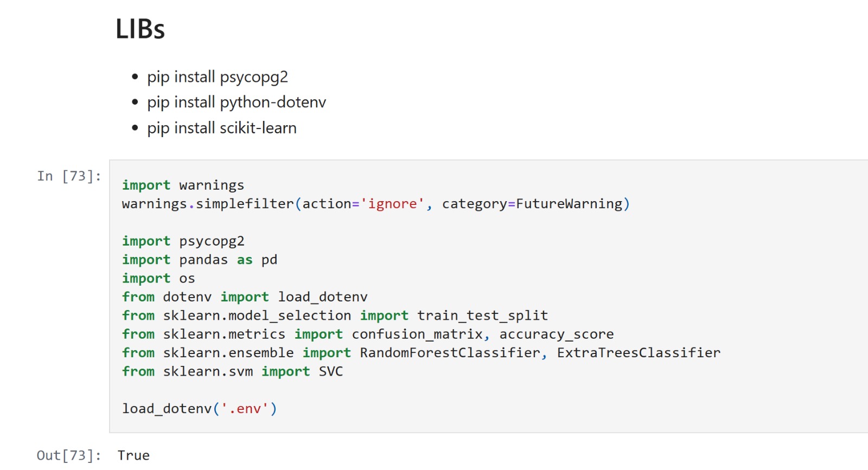Place cursor on import psycopg2 line
Image resolution: width=868 pixels, height=470 pixels.
[x=183, y=241]
